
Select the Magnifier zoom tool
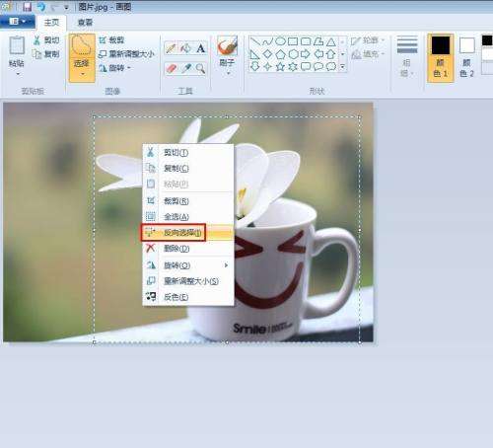click(x=200, y=68)
